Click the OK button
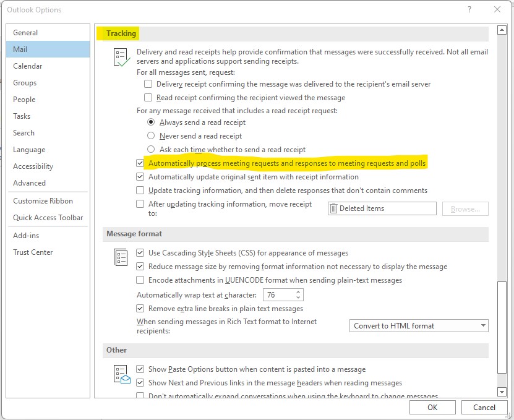The image size is (514, 420). point(432,407)
